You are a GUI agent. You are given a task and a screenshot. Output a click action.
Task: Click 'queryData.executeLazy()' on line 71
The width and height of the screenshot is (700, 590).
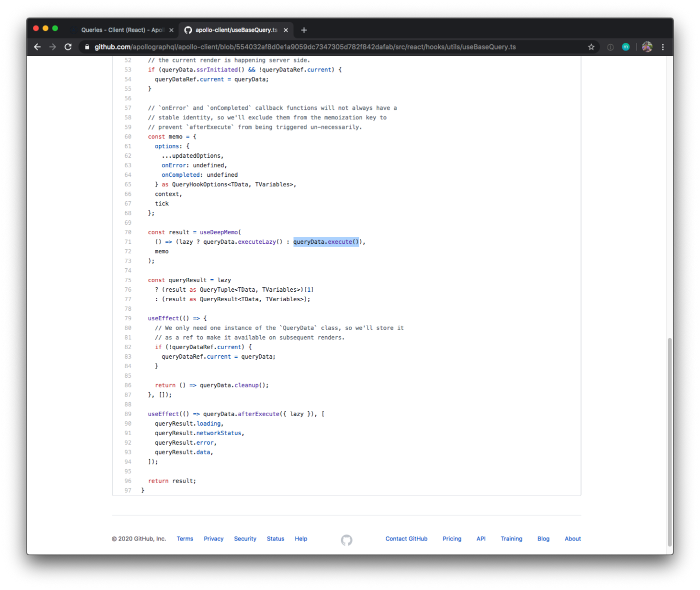(243, 242)
